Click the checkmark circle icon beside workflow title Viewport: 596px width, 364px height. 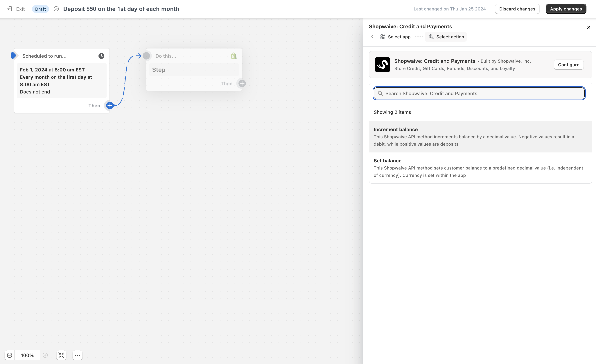coord(56,9)
